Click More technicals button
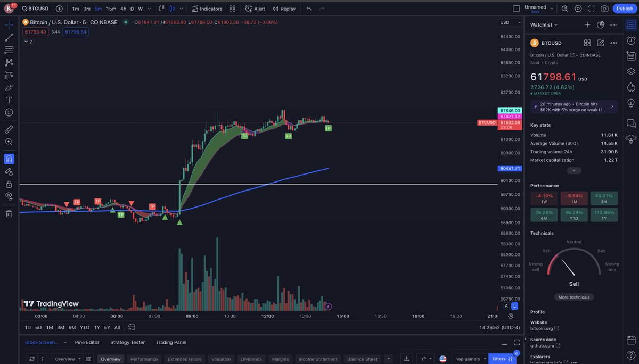The image size is (639, 364). [x=574, y=297]
